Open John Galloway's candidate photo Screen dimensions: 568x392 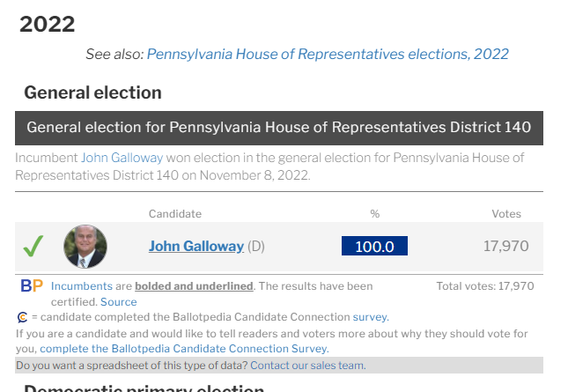[85, 247]
